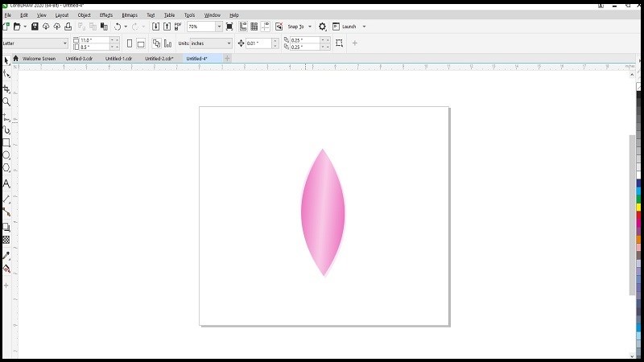Screen dimensions: 644x362
Task: Switch to the Untitled-2.cdr tab
Action: pyautogui.click(x=159, y=59)
